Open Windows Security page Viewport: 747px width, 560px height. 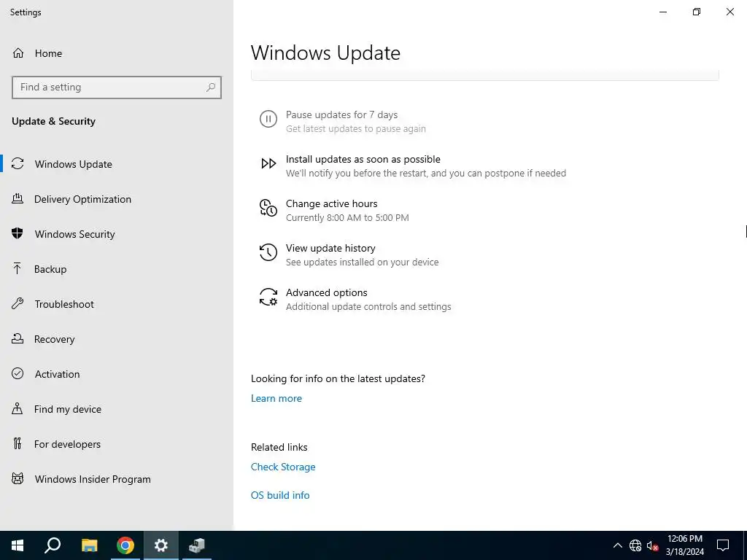[x=117, y=234]
